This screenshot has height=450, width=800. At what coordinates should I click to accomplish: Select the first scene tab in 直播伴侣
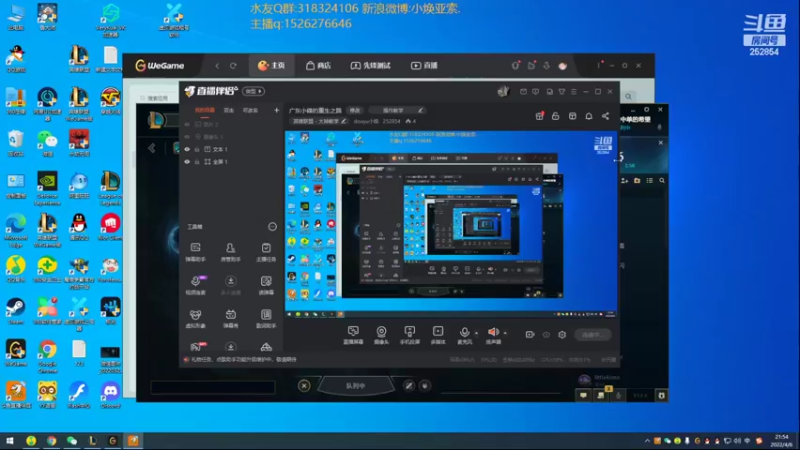[205, 110]
